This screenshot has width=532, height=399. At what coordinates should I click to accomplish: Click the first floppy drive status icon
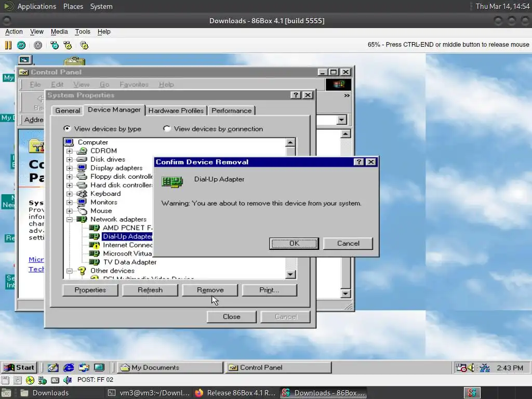pos(5,380)
